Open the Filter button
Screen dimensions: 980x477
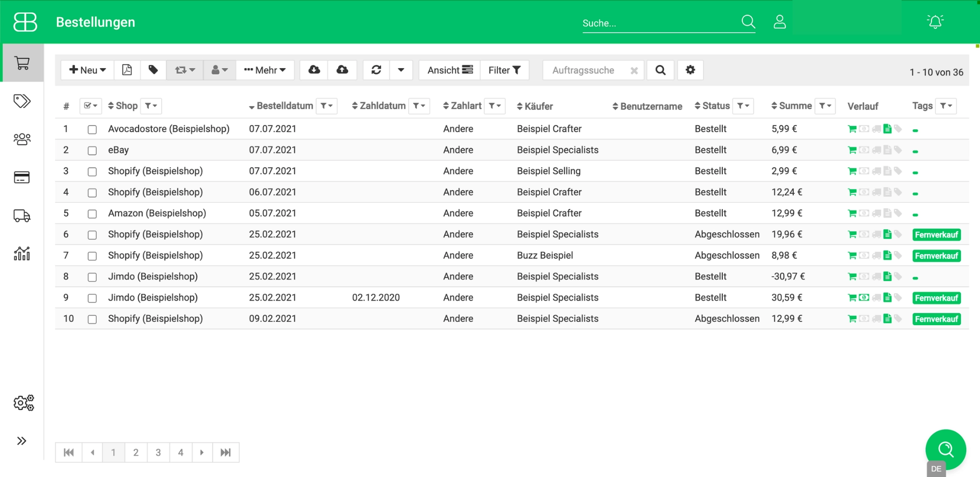coord(504,70)
